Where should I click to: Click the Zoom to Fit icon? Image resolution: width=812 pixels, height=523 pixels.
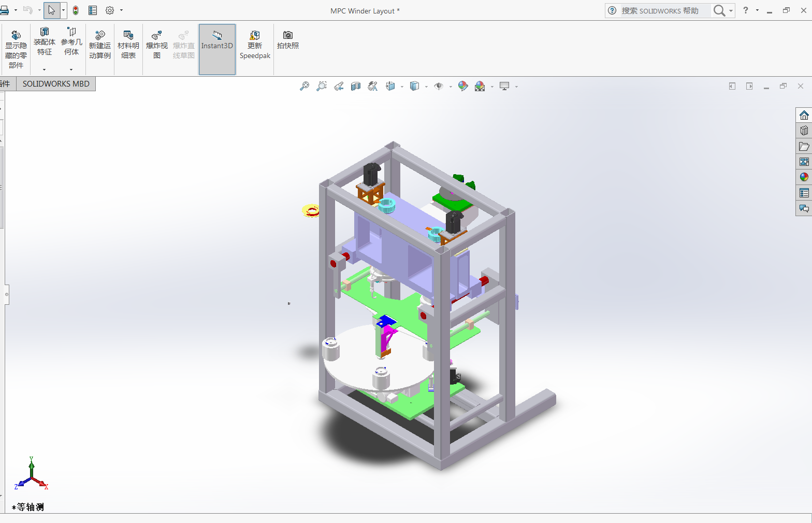tap(304, 86)
